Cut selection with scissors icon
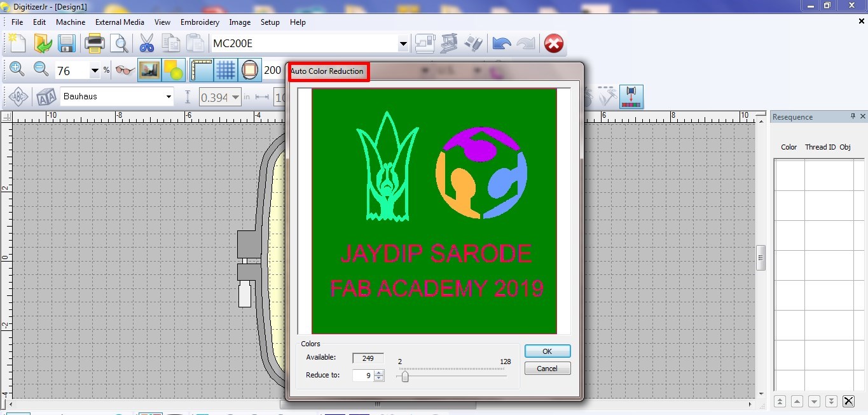Viewport: 868px width, 415px height. tap(147, 43)
